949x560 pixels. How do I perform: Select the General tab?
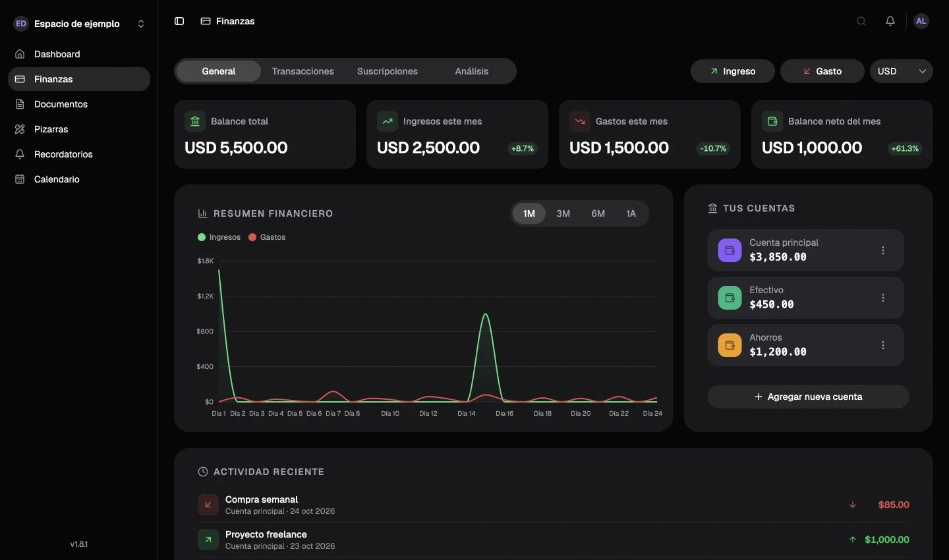(219, 71)
